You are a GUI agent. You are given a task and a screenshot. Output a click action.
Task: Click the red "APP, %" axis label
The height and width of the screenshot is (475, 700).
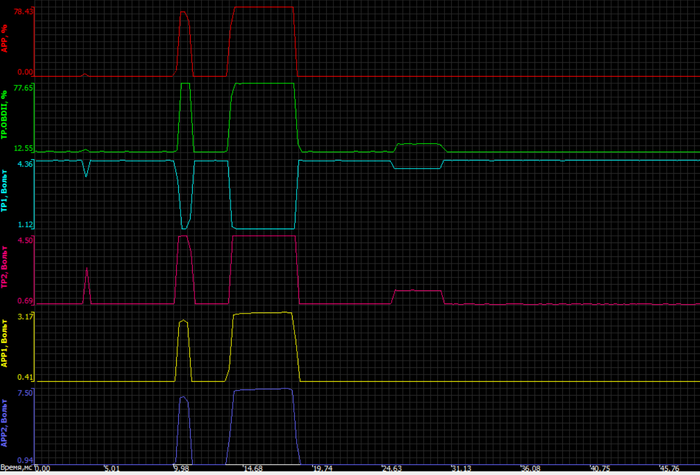(x=5, y=38)
